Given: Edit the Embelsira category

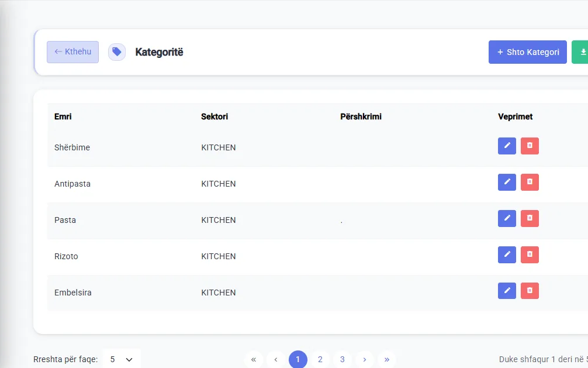Looking at the screenshot, I should [507, 291].
